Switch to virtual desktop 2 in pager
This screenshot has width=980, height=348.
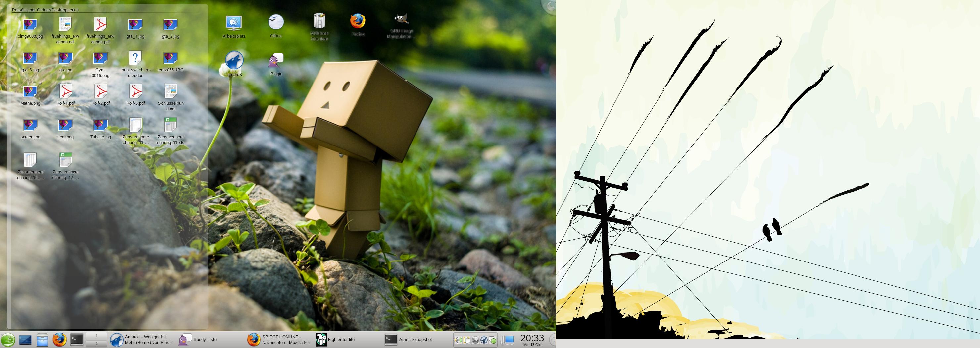pos(96,343)
